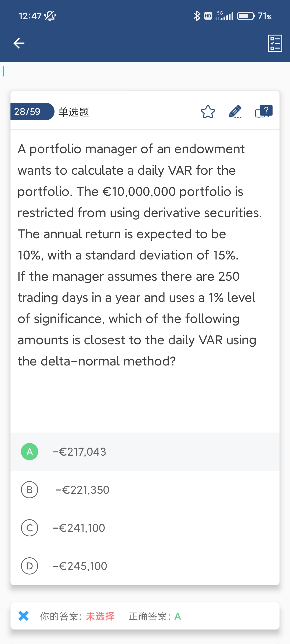Open the question feedback chat icon
Viewport: 290px width, 644px height.
(264, 111)
